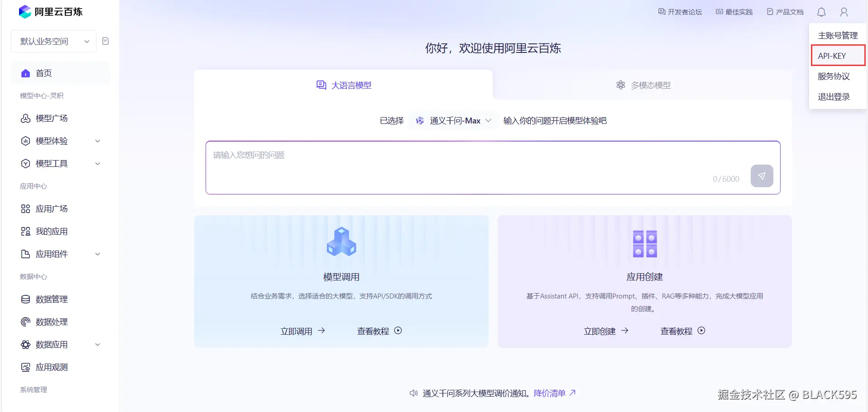This screenshot has width=868, height=412.
Task: Click the play icon next to 模型调用 查看教程
Action: tap(398, 331)
